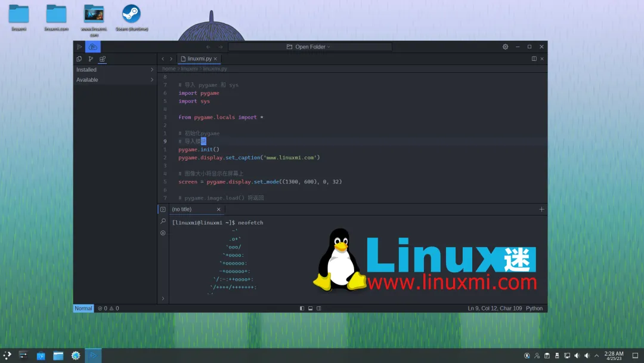Open the clock showing 2:28 AM
644x363 pixels.
click(x=614, y=356)
